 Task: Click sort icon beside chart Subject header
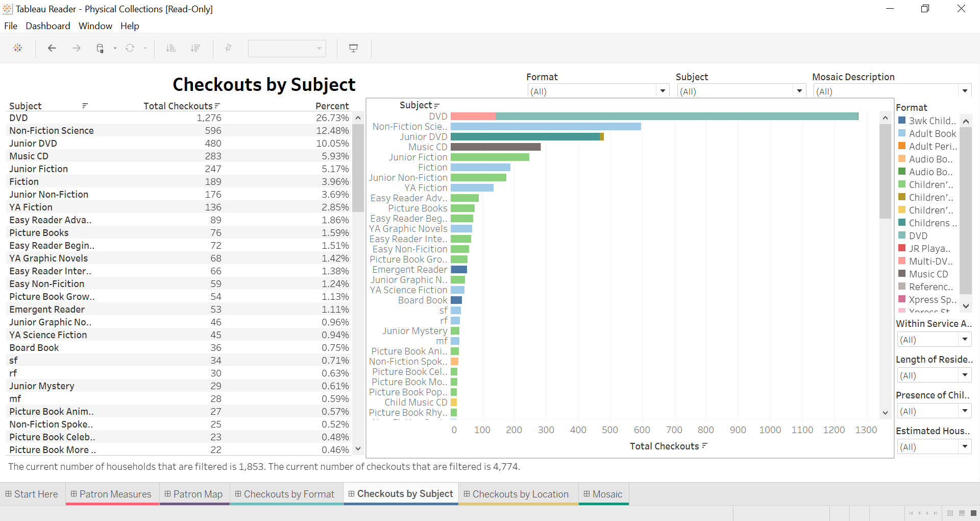[436, 105]
